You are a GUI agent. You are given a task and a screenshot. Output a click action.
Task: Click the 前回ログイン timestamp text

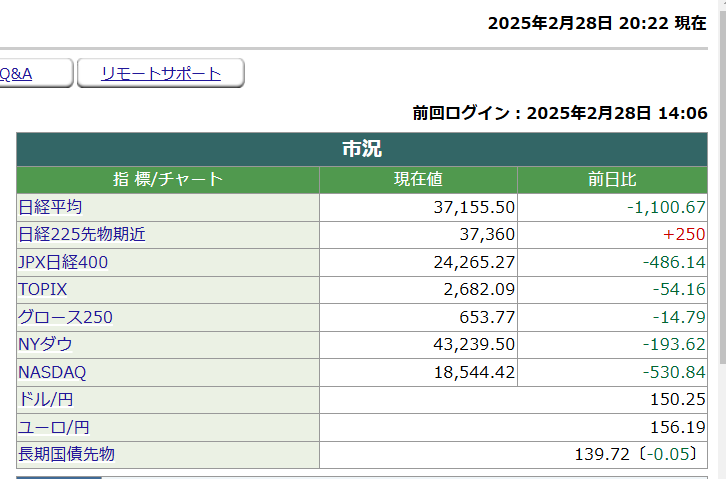pyautogui.click(x=560, y=113)
